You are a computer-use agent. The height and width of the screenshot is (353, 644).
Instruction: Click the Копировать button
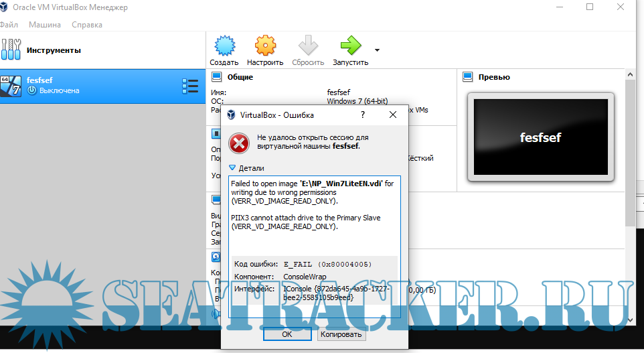coord(341,334)
